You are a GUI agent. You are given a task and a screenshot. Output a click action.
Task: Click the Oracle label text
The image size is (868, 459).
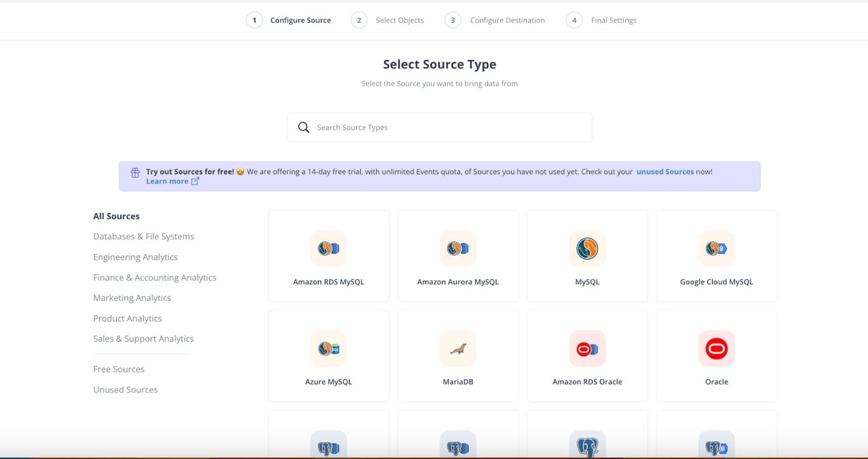716,382
